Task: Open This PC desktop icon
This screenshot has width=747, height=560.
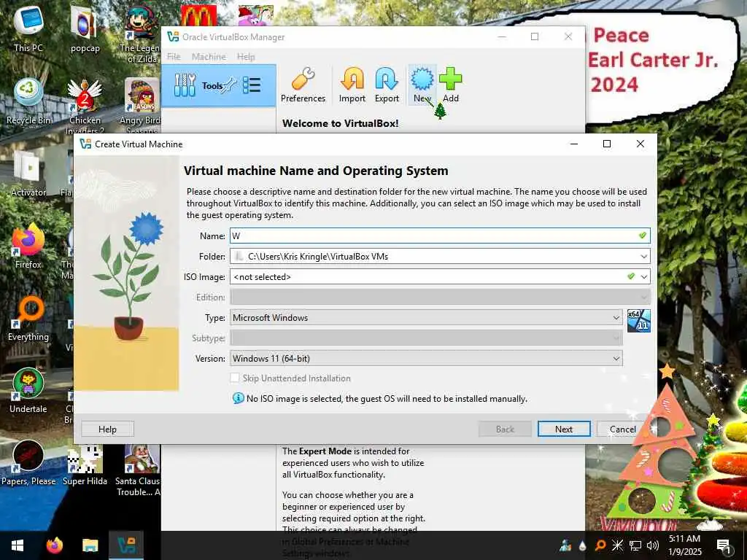Action: [28, 29]
